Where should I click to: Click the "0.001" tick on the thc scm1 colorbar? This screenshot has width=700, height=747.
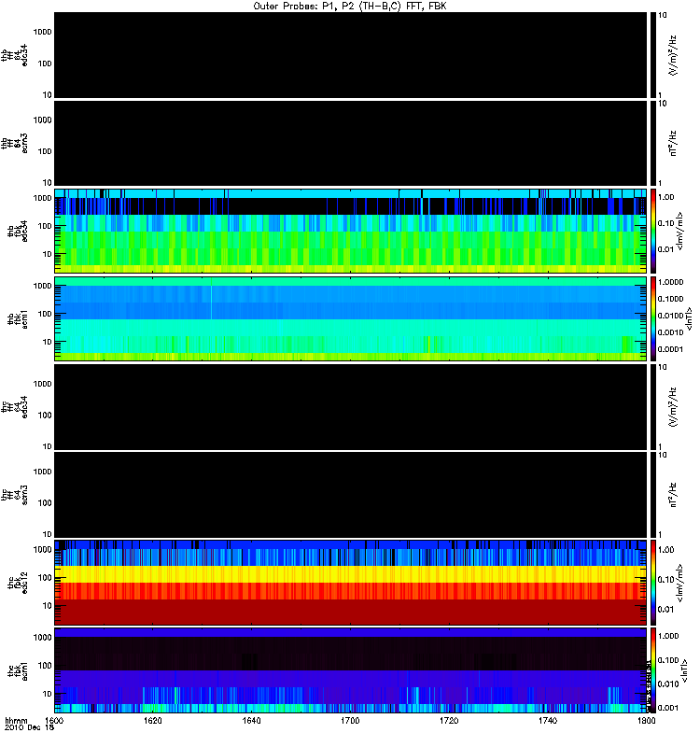coord(668,708)
